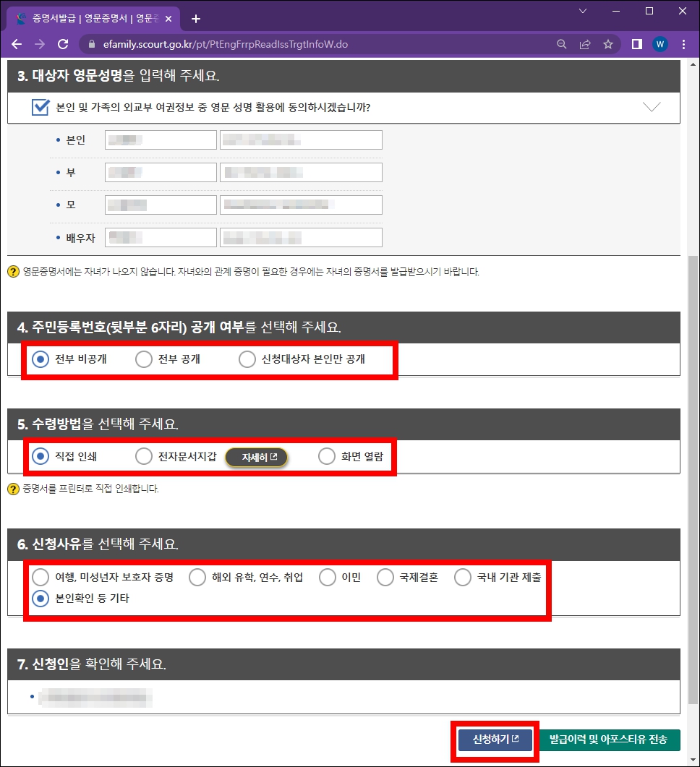
Task: Open the share icon next to address bar
Action: [x=585, y=43]
